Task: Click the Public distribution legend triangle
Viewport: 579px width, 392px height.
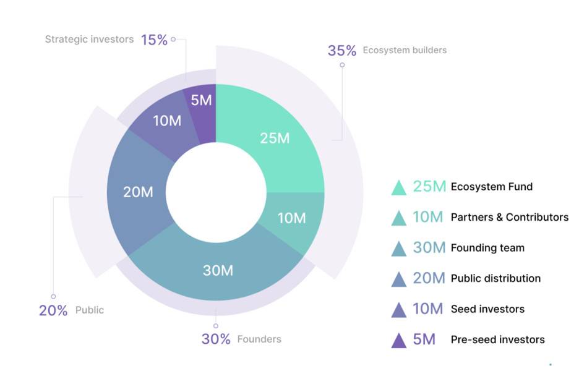Action: click(x=399, y=280)
